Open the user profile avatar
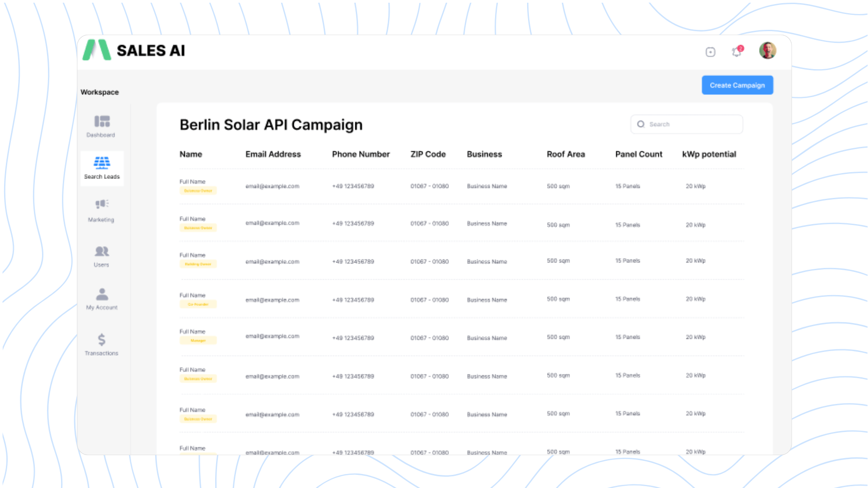The height and width of the screenshot is (488, 868). (767, 51)
